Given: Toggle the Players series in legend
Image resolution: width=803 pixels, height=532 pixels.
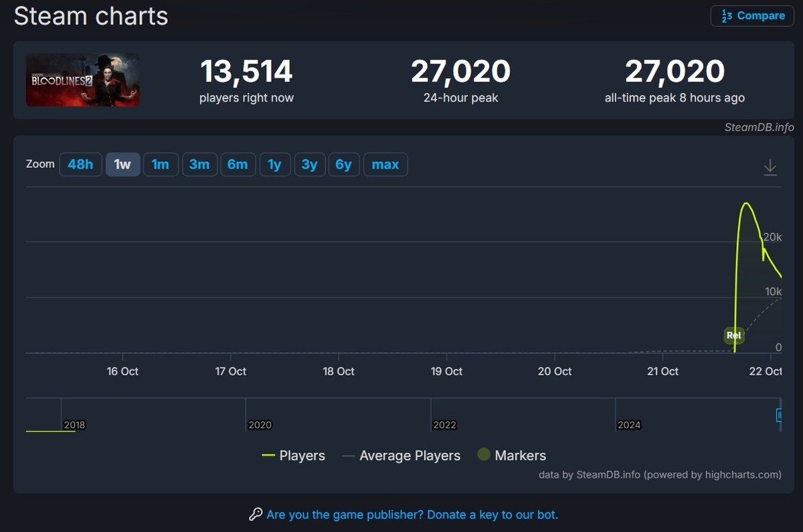Looking at the screenshot, I should pos(293,456).
